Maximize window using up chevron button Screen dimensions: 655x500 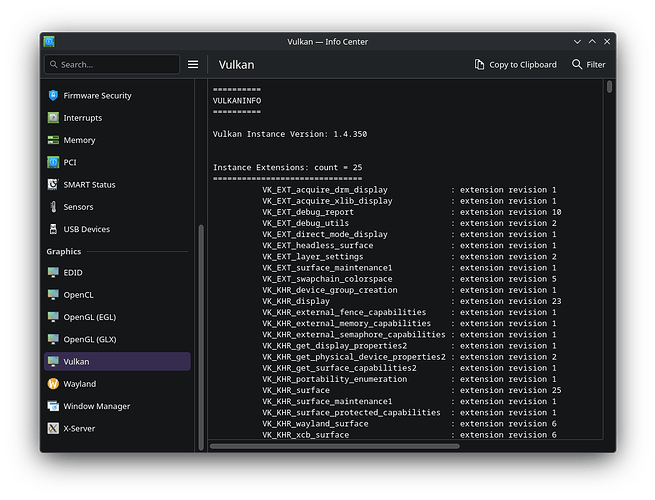coord(592,41)
